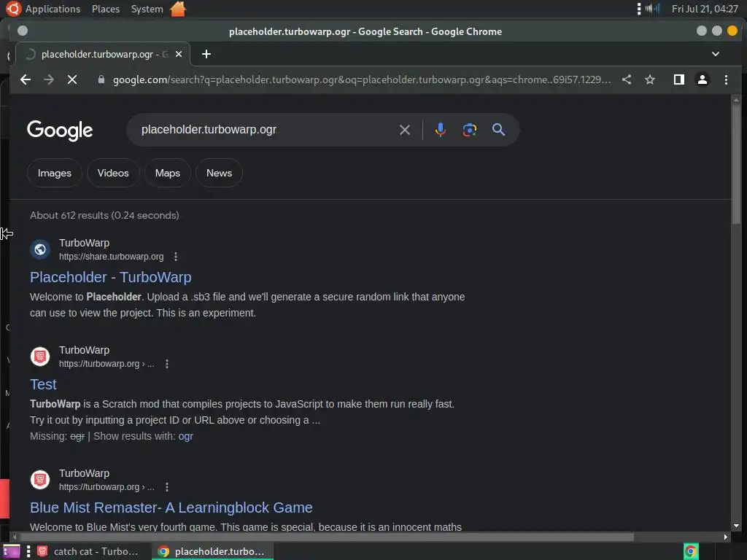The image size is (747, 560).
Task: Click the show desktop icon in taskbar
Action: pos(12,551)
